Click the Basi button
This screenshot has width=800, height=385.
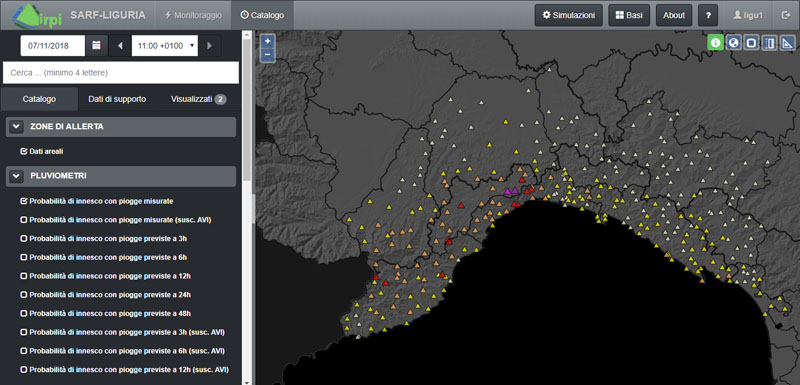point(629,15)
